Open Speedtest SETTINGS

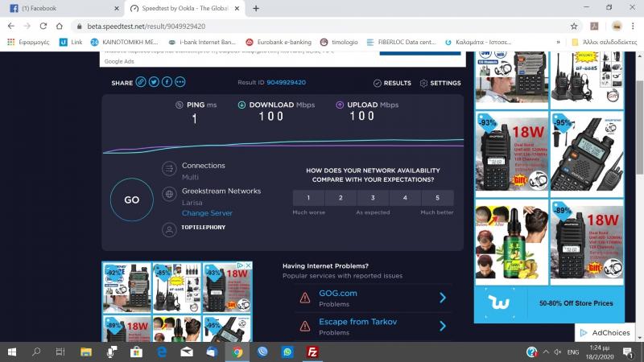[x=440, y=83]
